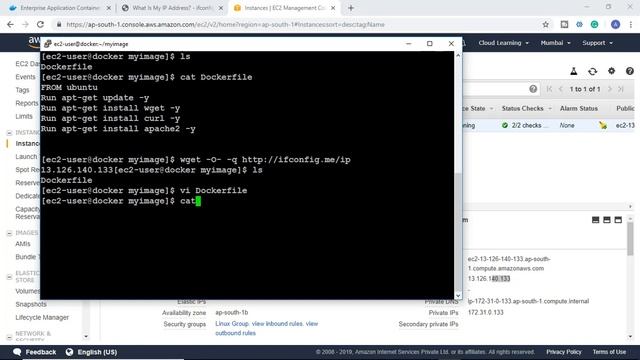Screen dimensions: 640x360
Task: Open the EC2 help question mark icon
Action: pyautogui.click(x=629, y=71)
